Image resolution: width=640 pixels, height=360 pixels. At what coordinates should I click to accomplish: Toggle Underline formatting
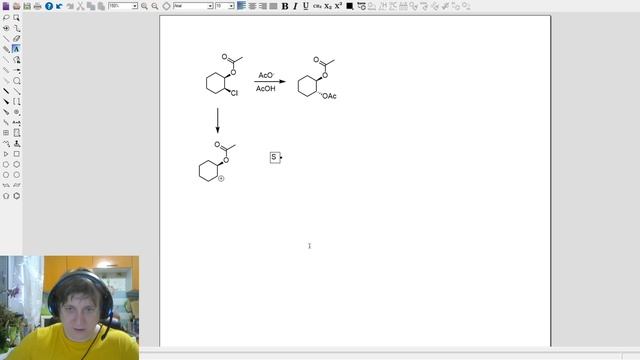point(306,6)
